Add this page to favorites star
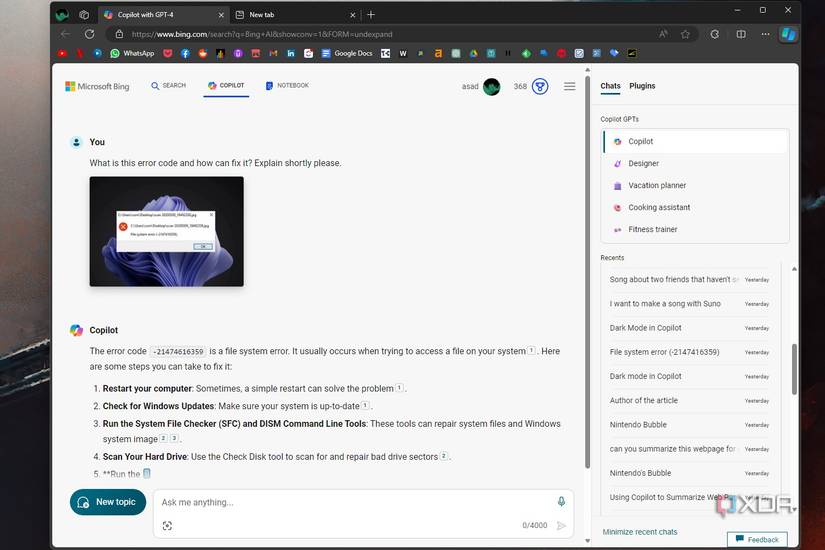The width and height of the screenshot is (825, 550). click(685, 34)
